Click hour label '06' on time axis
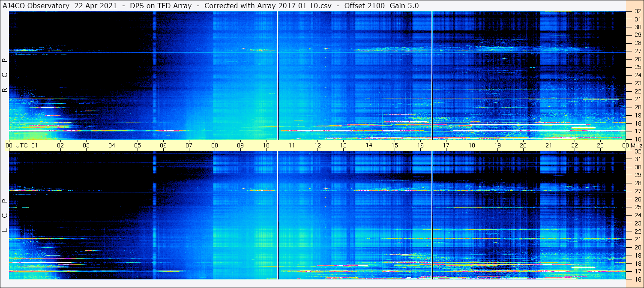Viewport: 644px width, 288px height. pos(163,145)
